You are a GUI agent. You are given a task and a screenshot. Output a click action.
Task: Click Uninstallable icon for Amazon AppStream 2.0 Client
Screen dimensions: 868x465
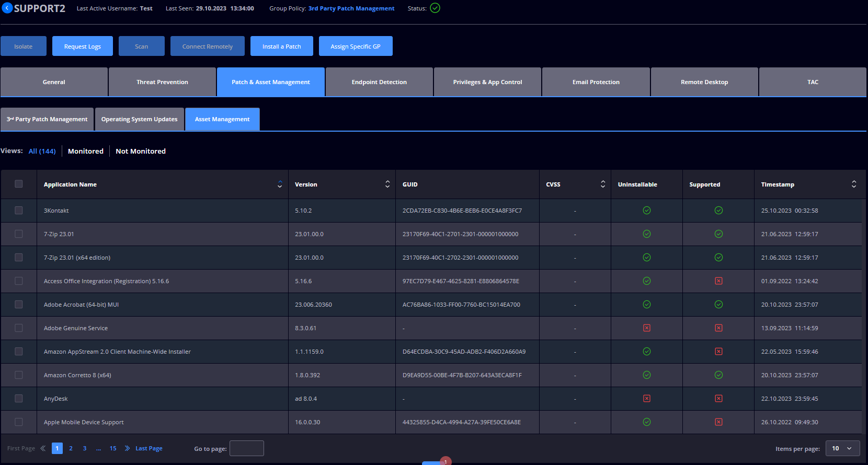pyautogui.click(x=647, y=352)
